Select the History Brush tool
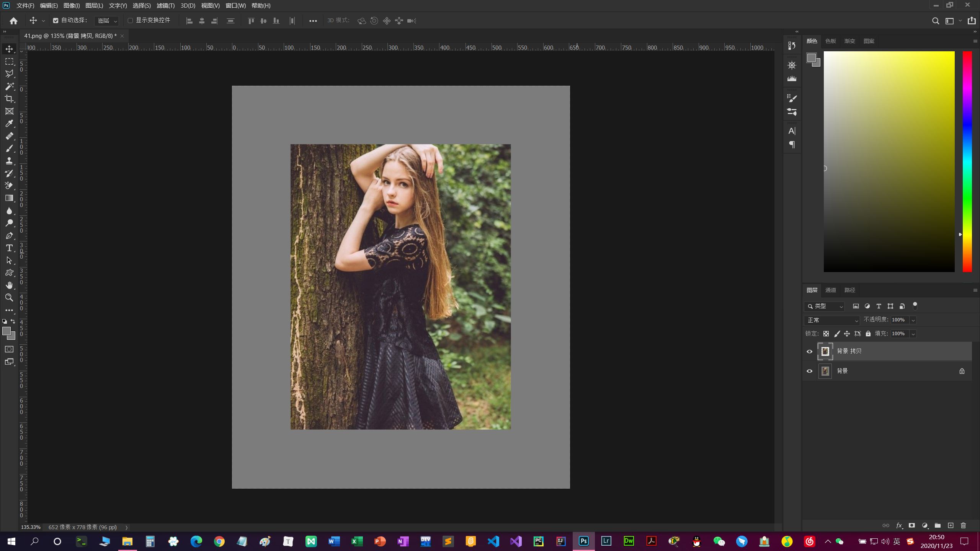This screenshot has width=980, height=551. click(9, 173)
